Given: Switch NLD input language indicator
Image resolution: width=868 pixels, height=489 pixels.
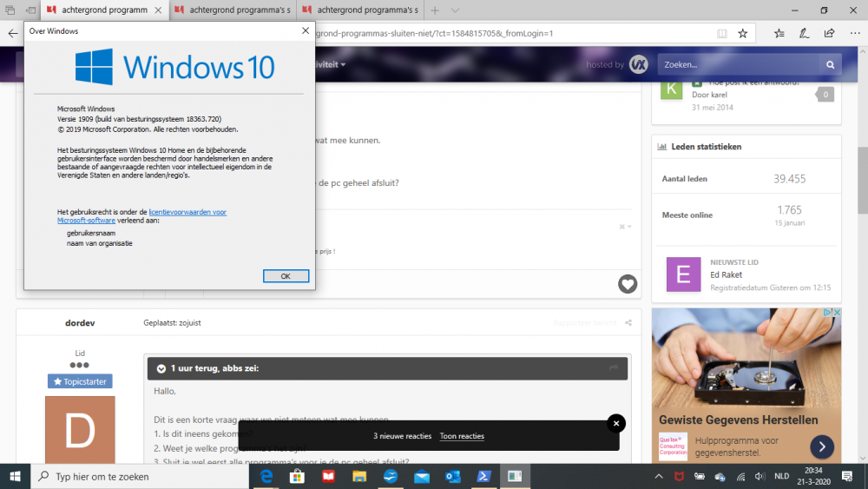Looking at the screenshot, I should coord(782,476).
